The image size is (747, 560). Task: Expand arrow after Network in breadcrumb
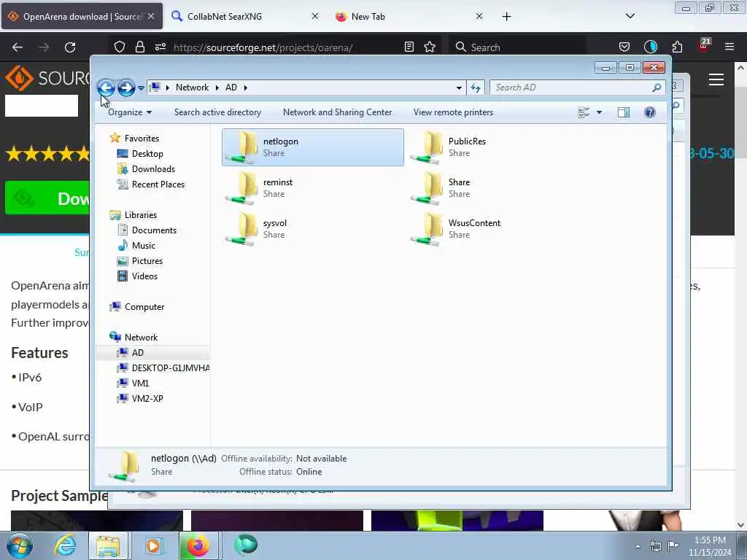(217, 87)
